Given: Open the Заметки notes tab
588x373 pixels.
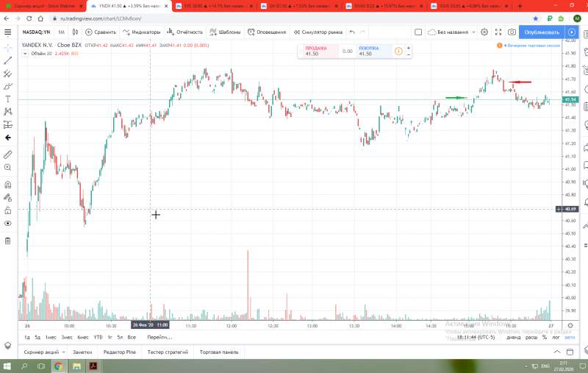Looking at the screenshot, I should [82, 352].
